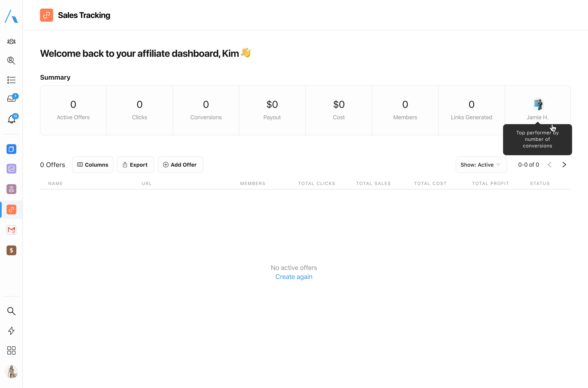Click the Create again link
This screenshot has width=588, height=388.
coord(294,277)
